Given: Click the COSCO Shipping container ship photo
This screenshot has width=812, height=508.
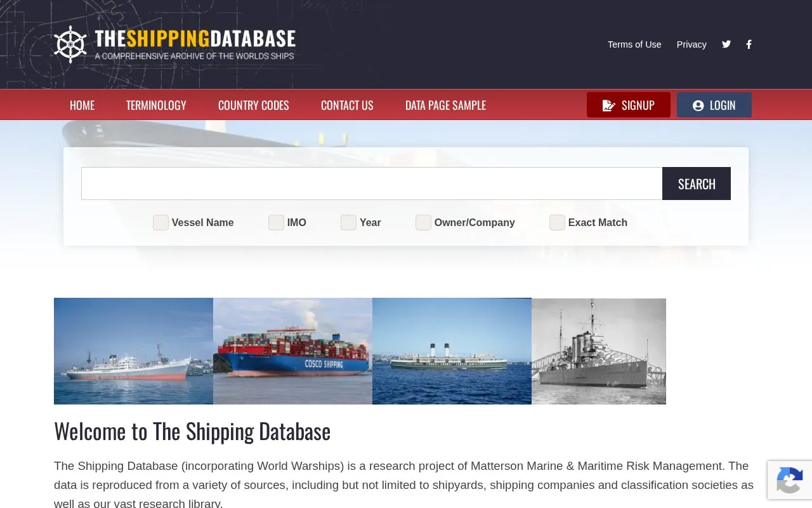Looking at the screenshot, I should tap(292, 351).
